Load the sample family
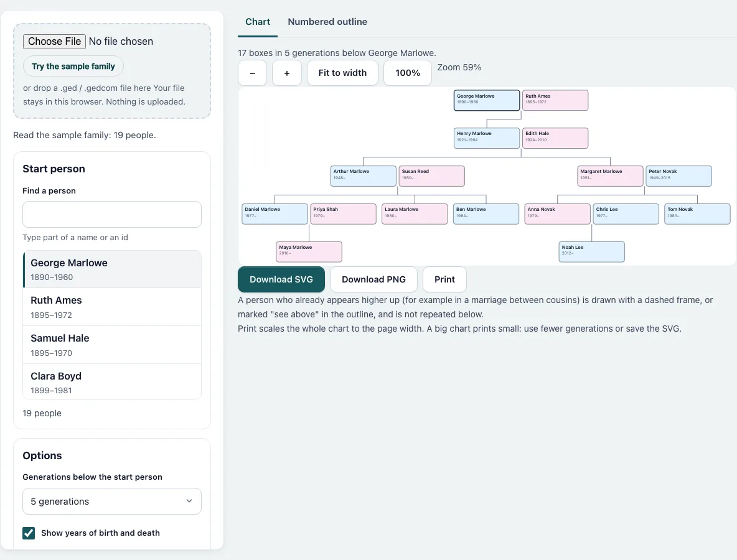This screenshot has height=560, width=737. 73,66
